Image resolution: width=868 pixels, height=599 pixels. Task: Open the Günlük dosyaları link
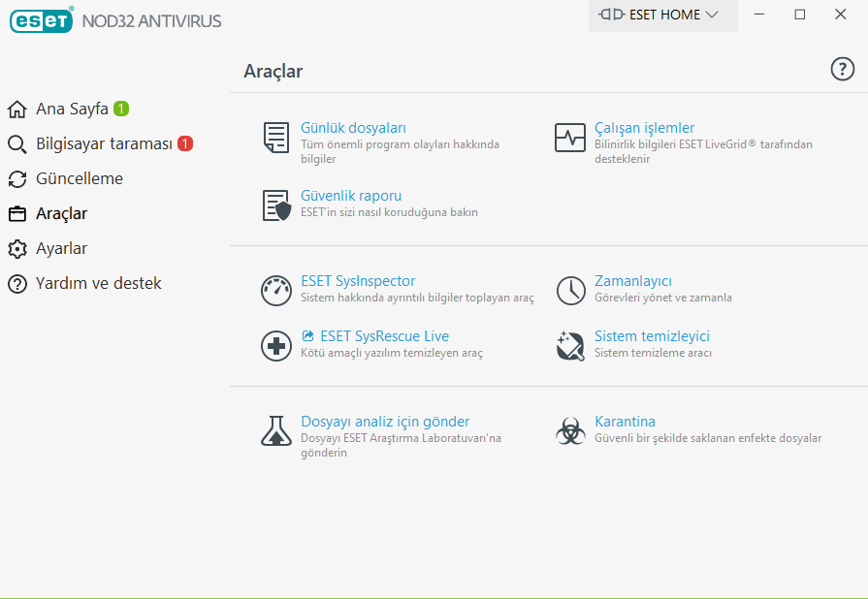pos(353,127)
